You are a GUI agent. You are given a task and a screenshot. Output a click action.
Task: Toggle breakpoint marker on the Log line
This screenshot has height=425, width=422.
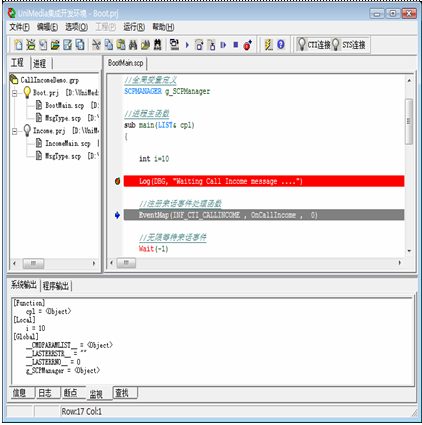click(x=117, y=181)
